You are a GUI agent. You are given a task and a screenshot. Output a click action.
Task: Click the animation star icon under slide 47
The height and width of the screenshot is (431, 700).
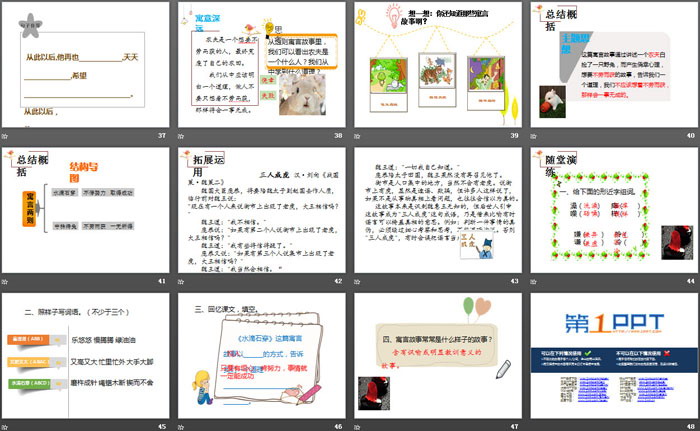(357, 427)
